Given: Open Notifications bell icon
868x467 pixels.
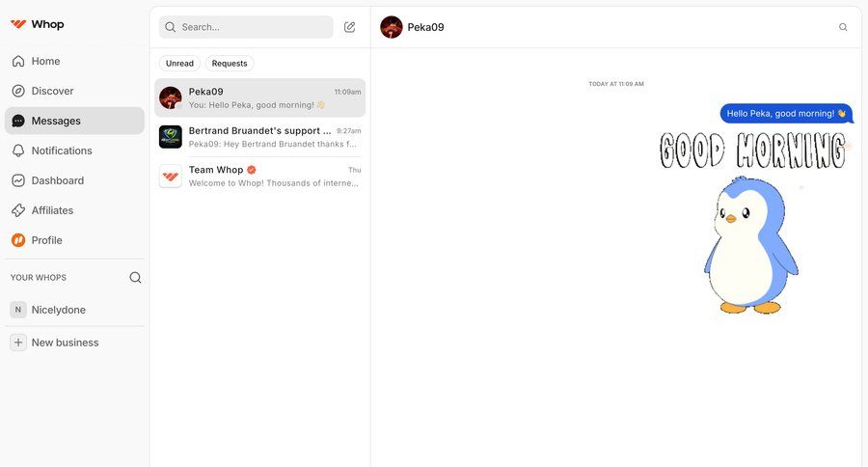Looking at the screenshot, I should click(18, 151).
